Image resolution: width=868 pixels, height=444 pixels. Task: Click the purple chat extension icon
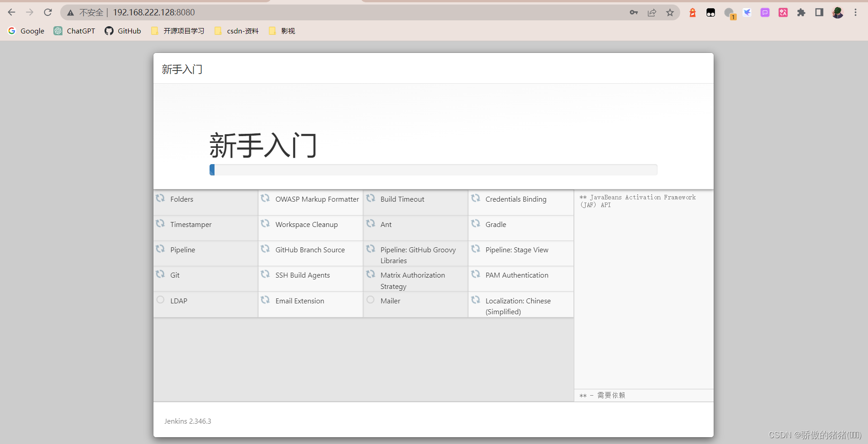point(765,13)
